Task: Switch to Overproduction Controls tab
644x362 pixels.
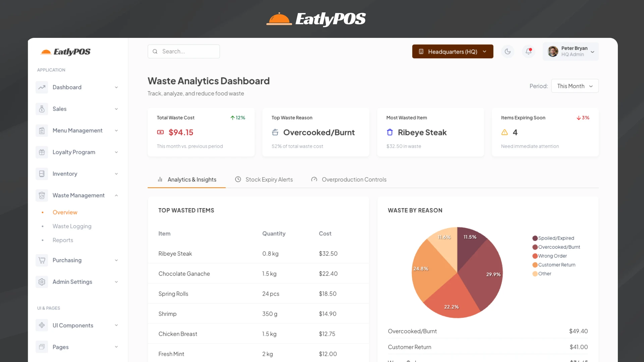Action: pos(349,179)
